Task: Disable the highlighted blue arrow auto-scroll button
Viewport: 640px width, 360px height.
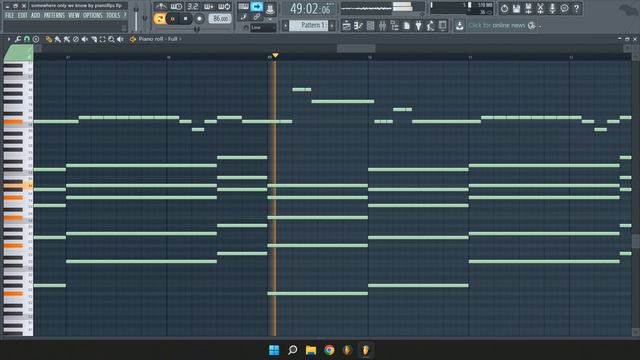Action: [x=257, y=7]
